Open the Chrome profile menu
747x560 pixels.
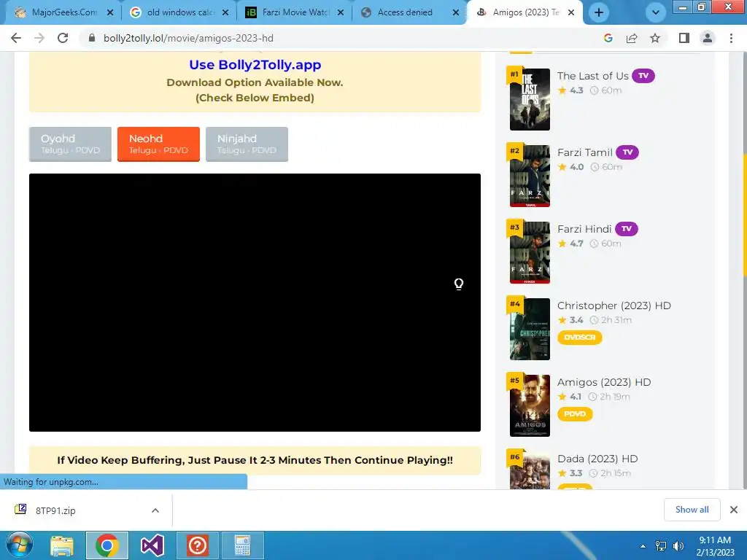(708, 38)
